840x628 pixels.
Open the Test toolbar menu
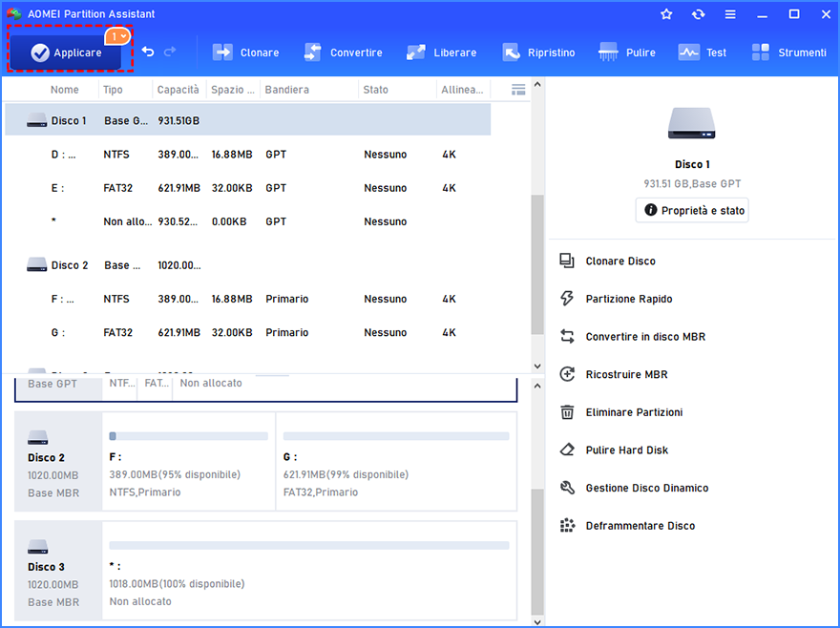pyautogui.click(x=703, y=52)
